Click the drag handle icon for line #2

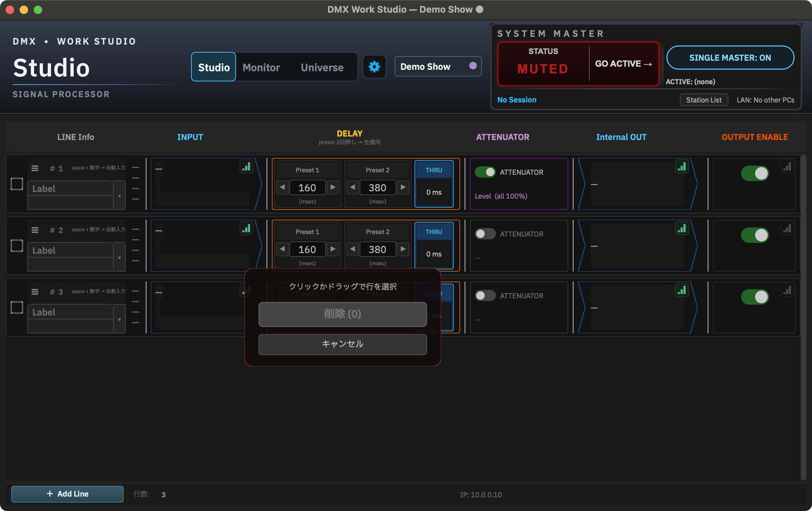pos(35,230)
